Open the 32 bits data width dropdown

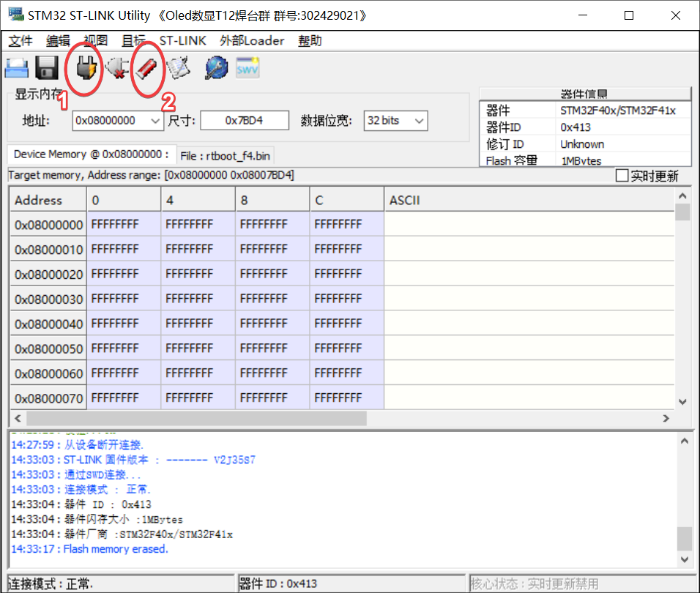pos(418,120)
